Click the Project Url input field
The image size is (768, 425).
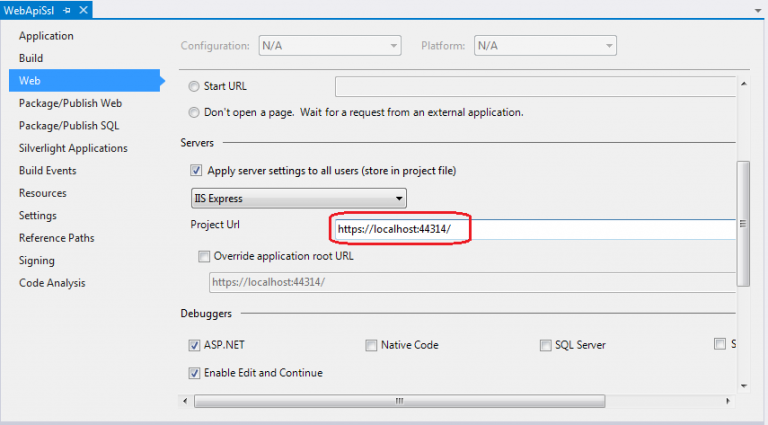(x=535, y=229)
